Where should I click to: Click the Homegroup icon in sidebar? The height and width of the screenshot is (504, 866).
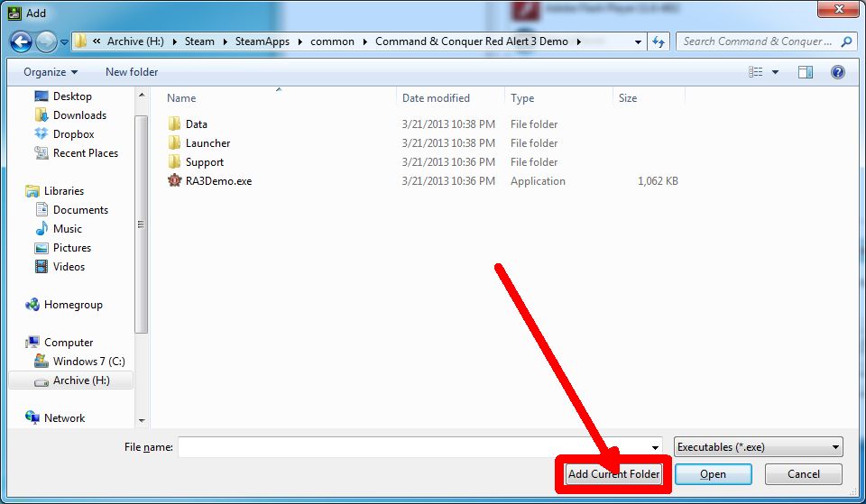tap(32, 305)
